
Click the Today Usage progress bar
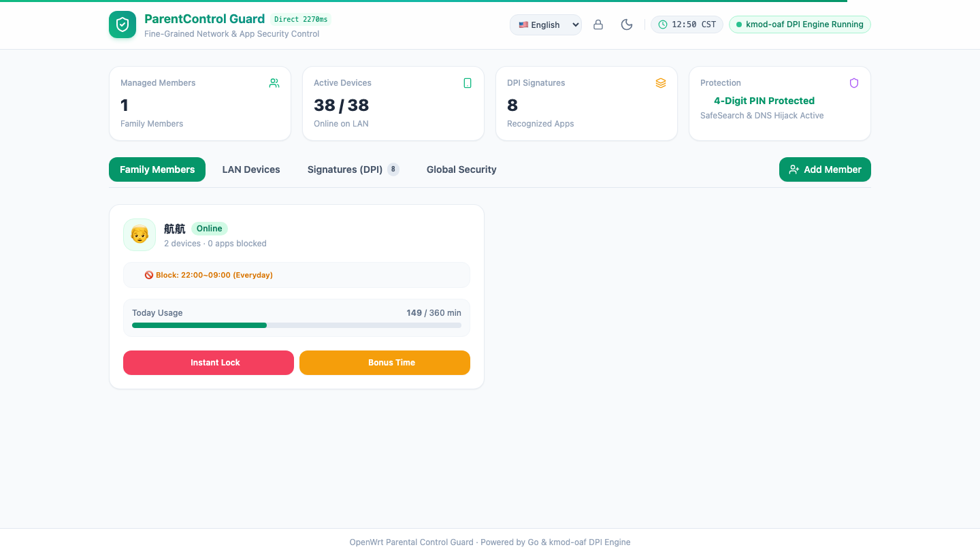tap(297, 325)
